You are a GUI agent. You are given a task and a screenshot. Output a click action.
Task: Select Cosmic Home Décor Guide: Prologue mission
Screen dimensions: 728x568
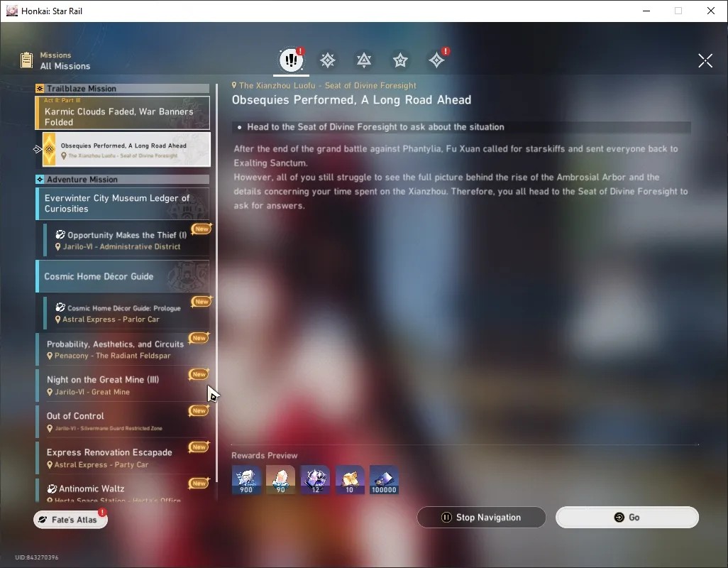[x=126, y=313]
